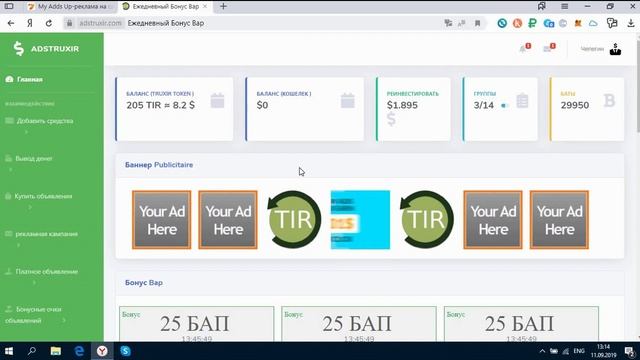Click the second Your Ad Here banner
Screen dimensions: 640x360
[x=228, y=220]
